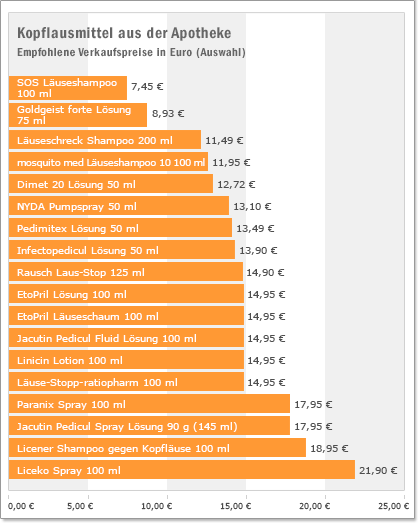Click the 21,90 € price label

point(378,470)
